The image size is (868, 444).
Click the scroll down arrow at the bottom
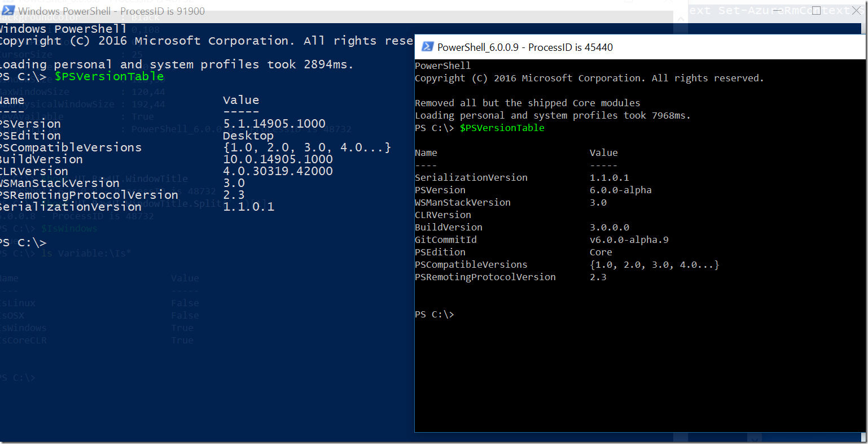754,438
